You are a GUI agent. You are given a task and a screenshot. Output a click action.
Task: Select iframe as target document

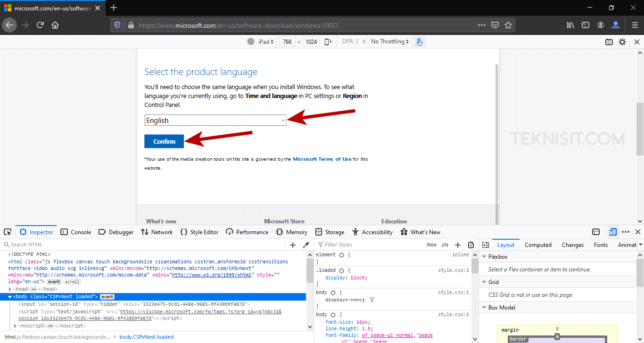(596, 232)
